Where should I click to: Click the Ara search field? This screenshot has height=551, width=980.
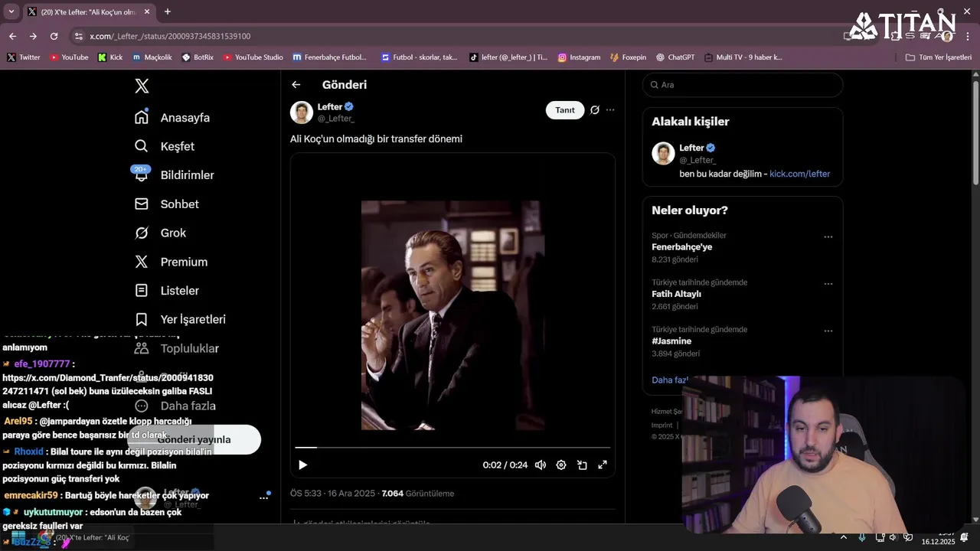[x=743, y=85]
